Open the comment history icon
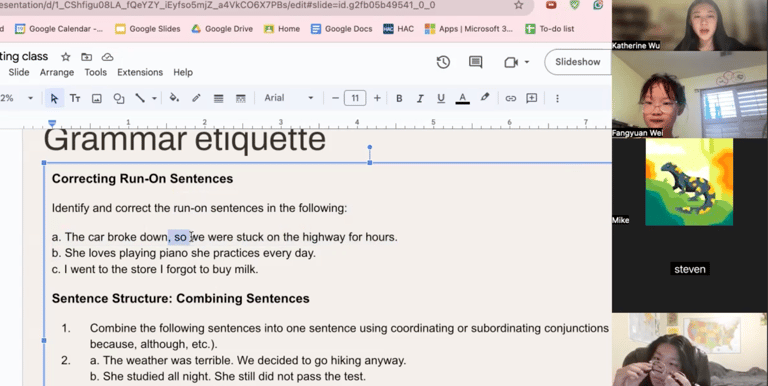The height and width of the screenshot is (386, 768). [x=476, y=62]
